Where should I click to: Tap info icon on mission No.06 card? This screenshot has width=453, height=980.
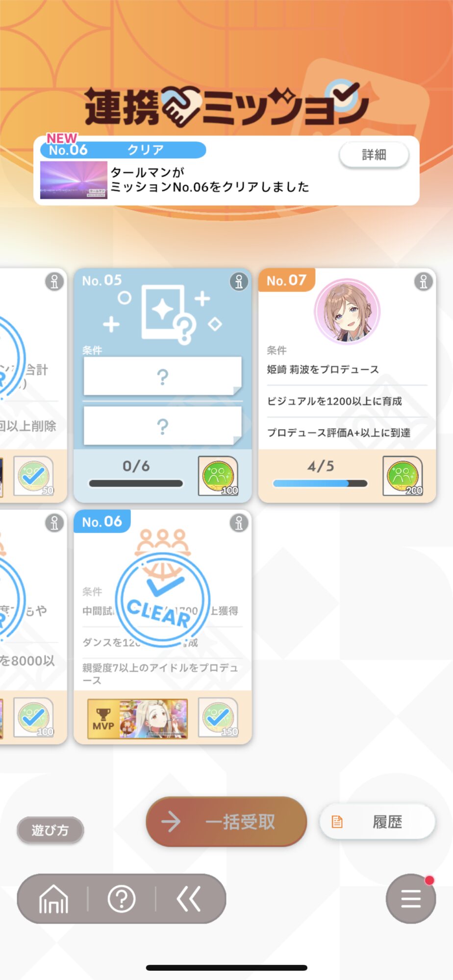239,523
